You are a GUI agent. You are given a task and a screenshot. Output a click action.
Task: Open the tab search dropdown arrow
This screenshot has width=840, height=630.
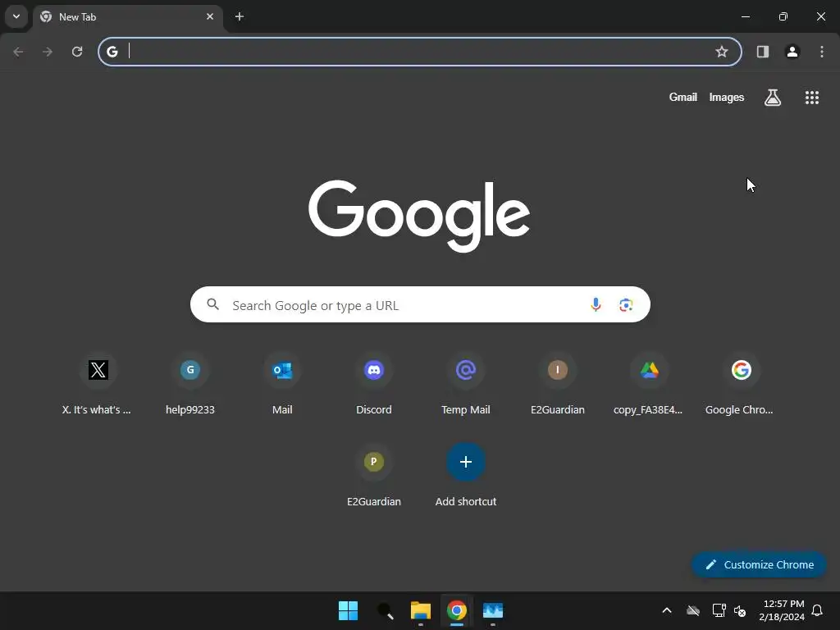coord(16,16)
